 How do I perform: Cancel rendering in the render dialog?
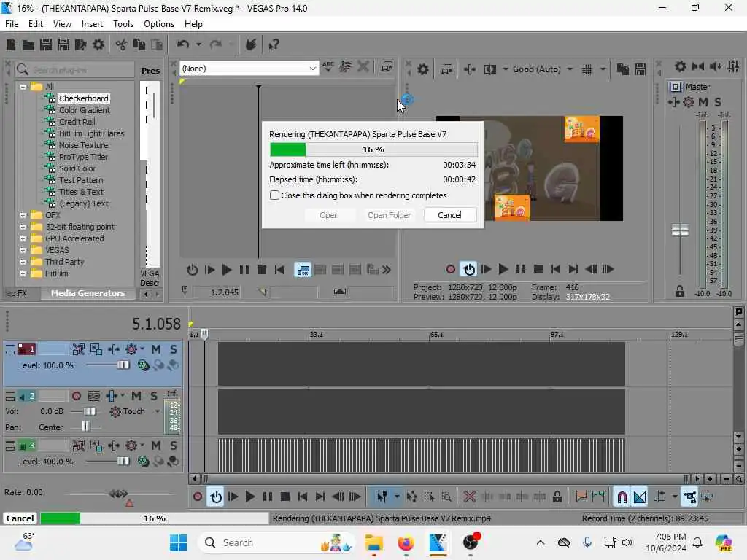[x=449, y=215]
